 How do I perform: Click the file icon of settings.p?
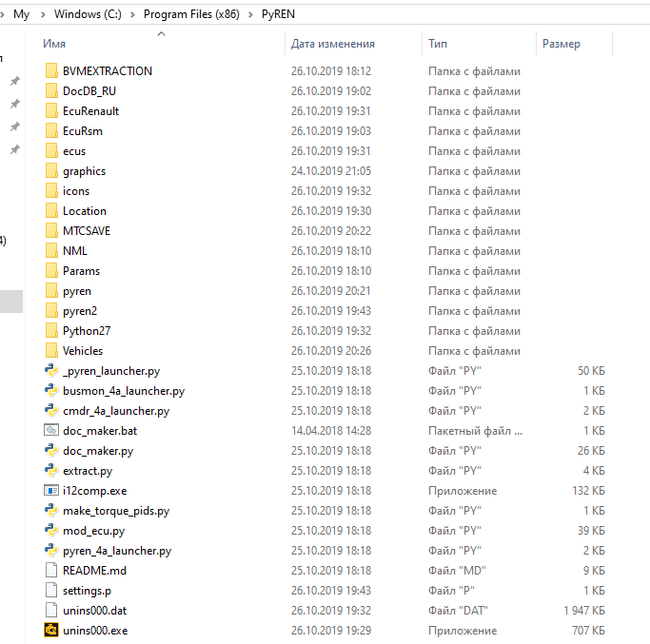[x=51, y=590]
